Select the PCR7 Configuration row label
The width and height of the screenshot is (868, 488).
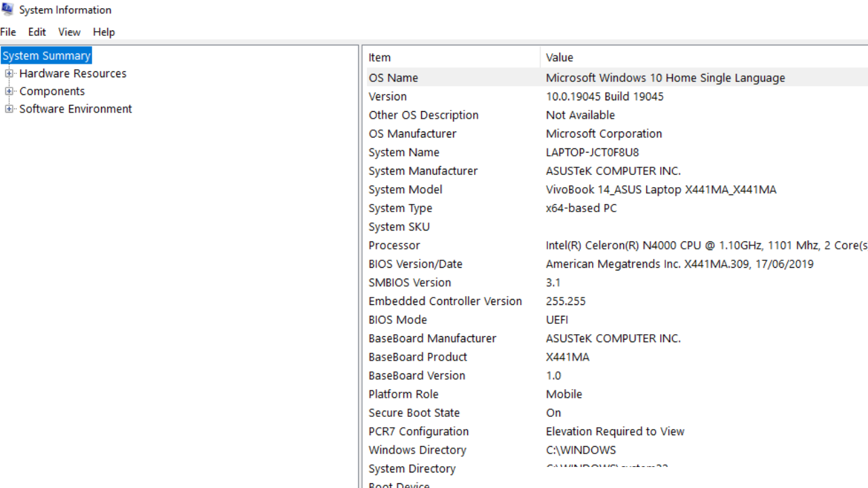coord(418,432)
